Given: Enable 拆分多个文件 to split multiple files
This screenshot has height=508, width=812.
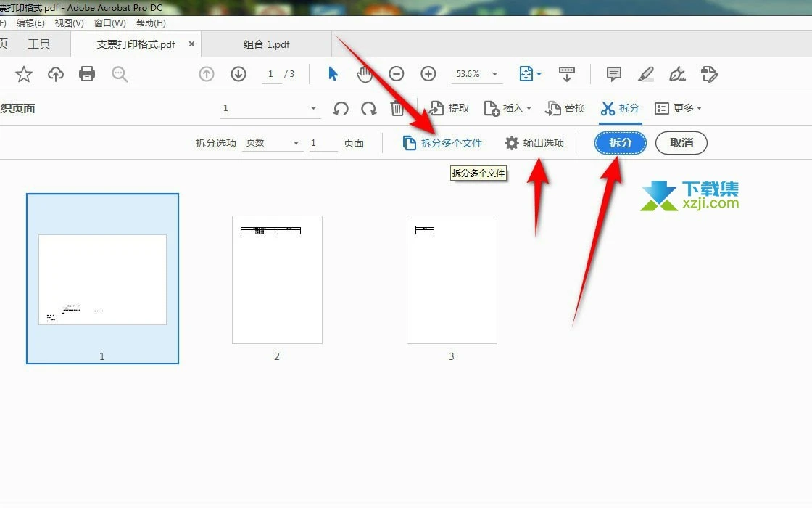Looking at the screenshot, I should (x=444, y=142).
